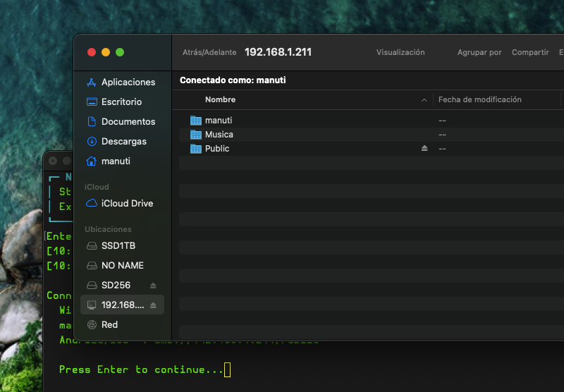Click the iCloud section header in the sidebar

pos(97,187)
